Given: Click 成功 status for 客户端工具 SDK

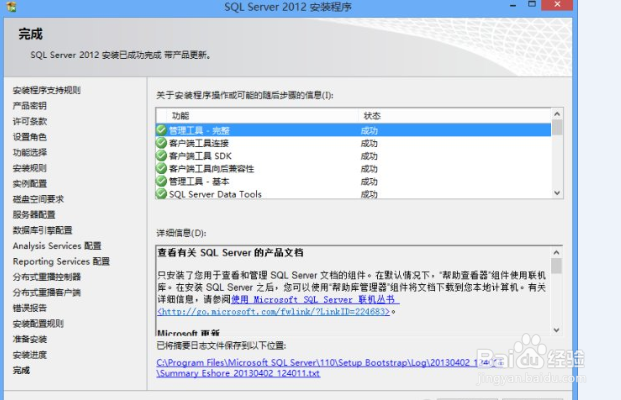Looking at the screenshot, I should [x=369, y=156].
